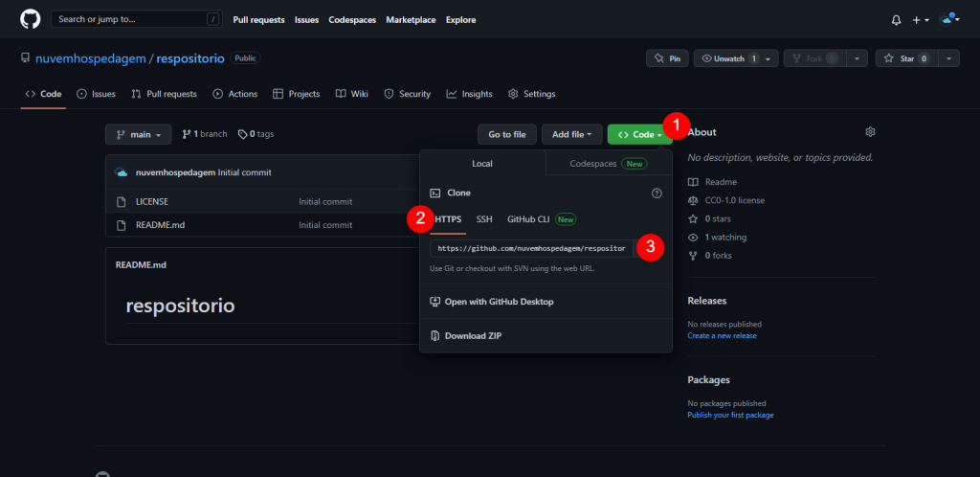
Task: Select the Code repository tab
Action: [x=43, y=94]
